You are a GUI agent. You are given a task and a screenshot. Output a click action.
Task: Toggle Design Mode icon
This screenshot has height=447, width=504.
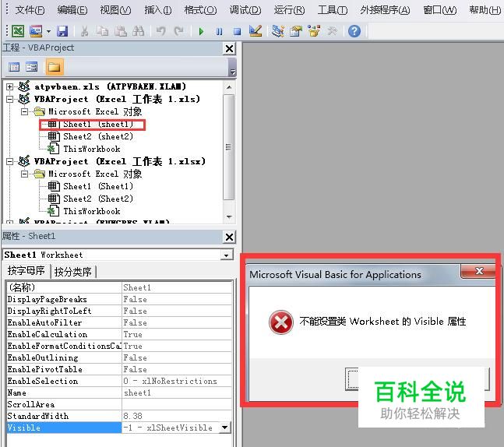(256, 31)
